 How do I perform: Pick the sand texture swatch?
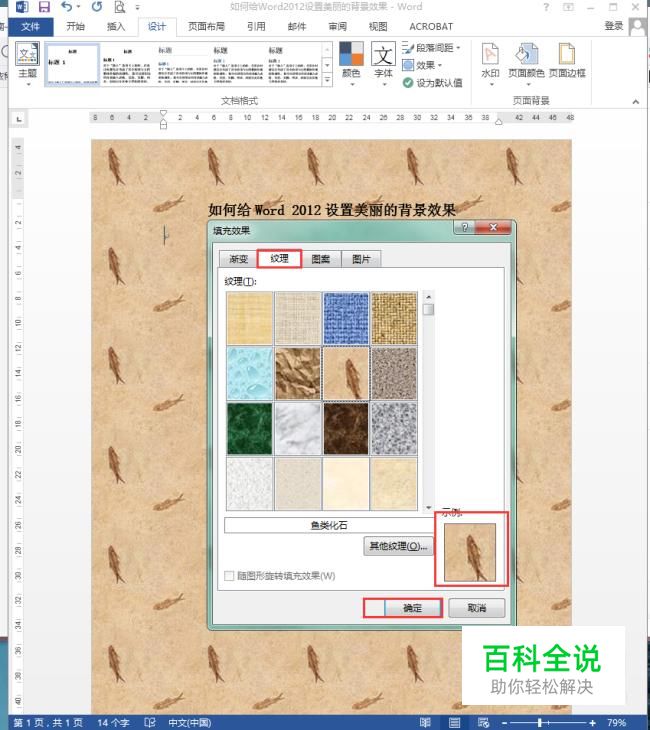(394, 373)
